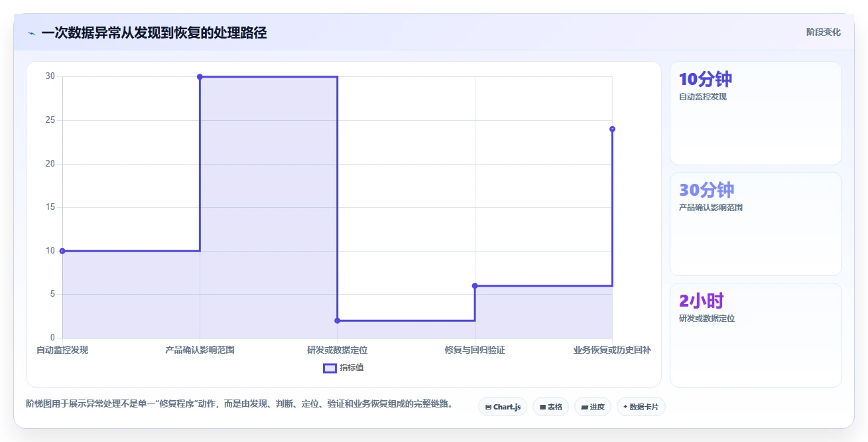Click the lightning icon beside the title
The width and height of the screenshot is (868, 442).
click(x=31, y=33)
